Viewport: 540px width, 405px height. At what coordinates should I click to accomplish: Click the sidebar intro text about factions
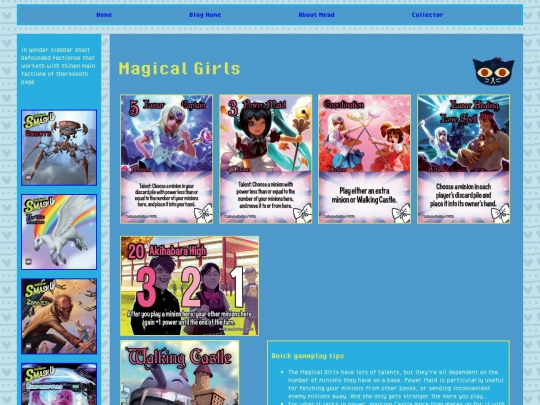point(58,66)
